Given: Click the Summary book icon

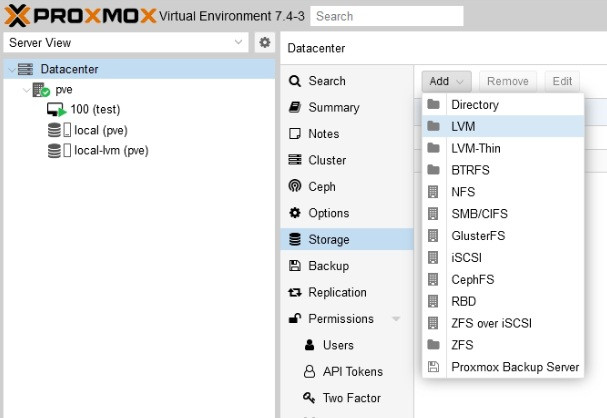Looking at the screenshot, I should (295, 107).
